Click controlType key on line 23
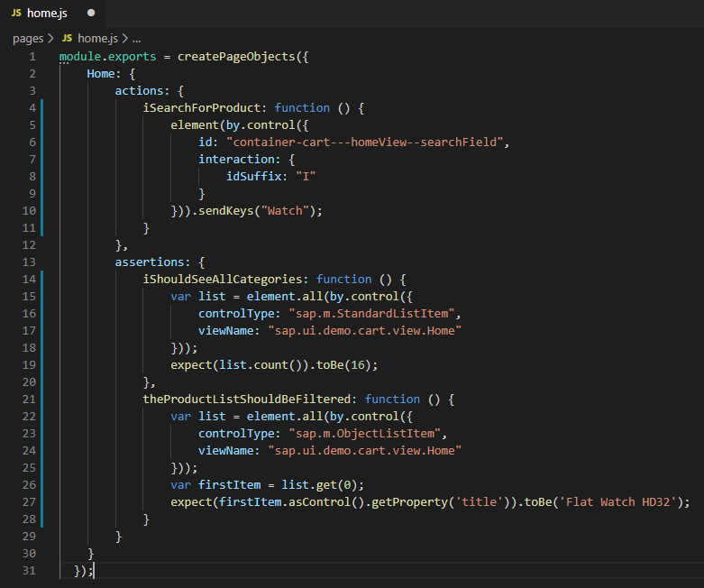The image size is (704, 588). tap(236, 434)
